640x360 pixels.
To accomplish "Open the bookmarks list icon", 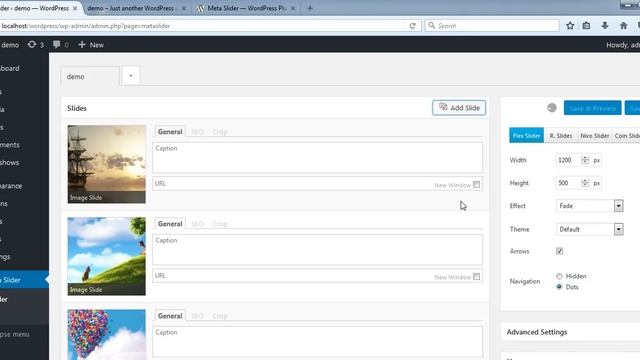I will pyautogui.click(x=586, y=26).
